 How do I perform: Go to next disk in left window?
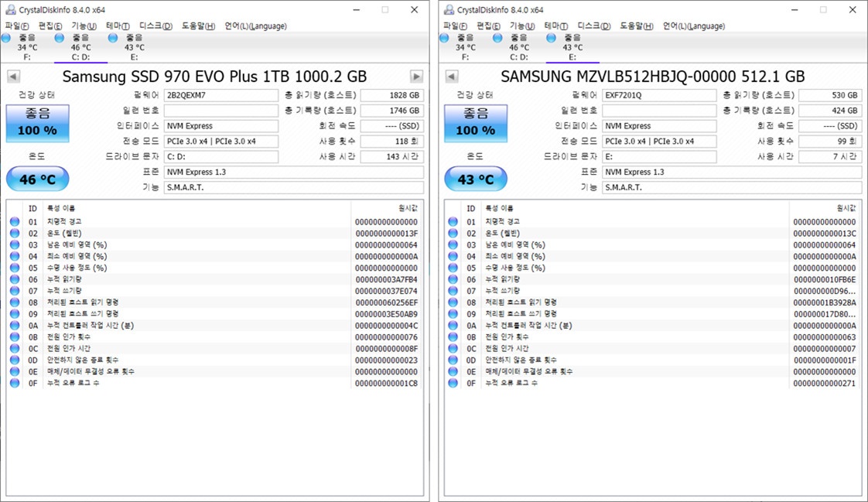pos(416,77)
